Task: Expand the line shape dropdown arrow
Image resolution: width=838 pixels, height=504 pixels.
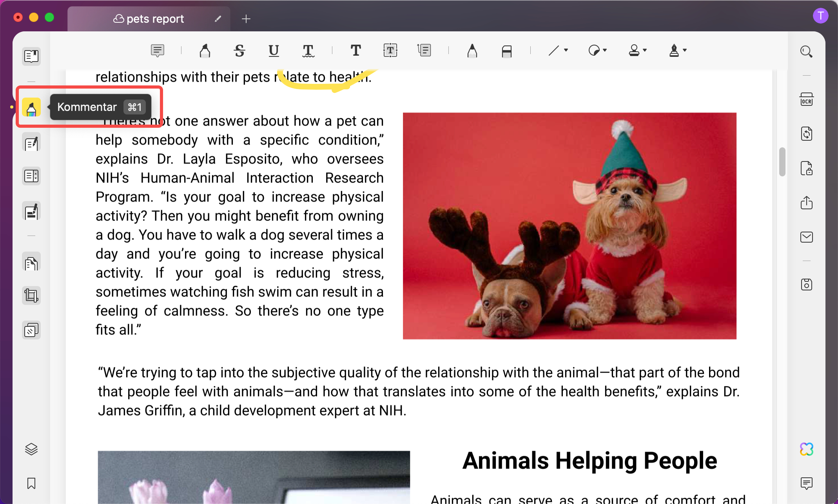Action: click(x=566, y=50)
